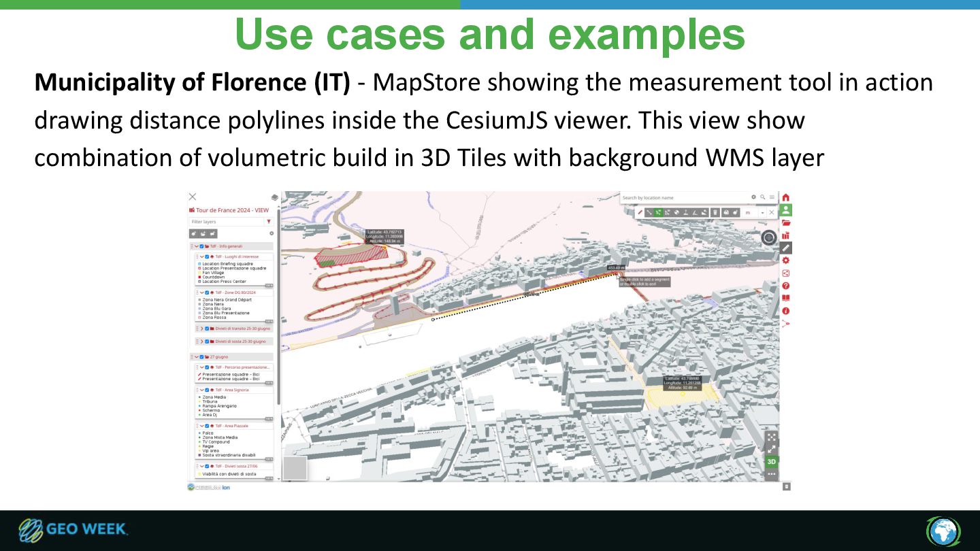The height and width of the screenshot is (551, 980).
Task: Click the add group button in TOC toolbar
Action: (x=203, y=234)
